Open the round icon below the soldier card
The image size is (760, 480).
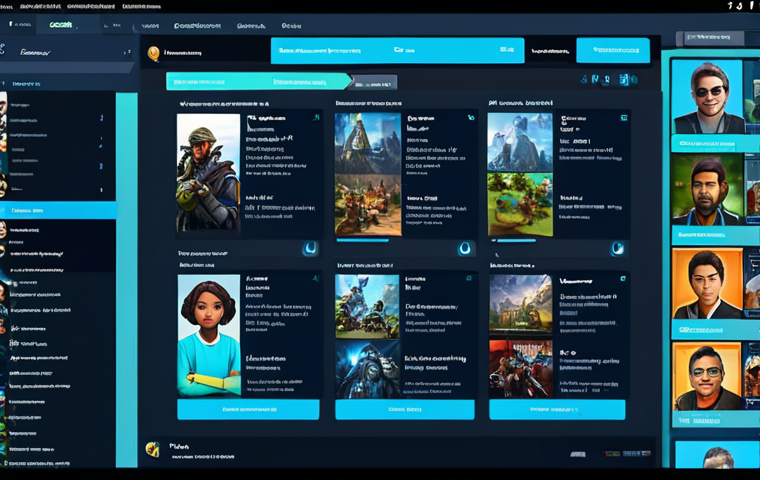tap(310, 248)
